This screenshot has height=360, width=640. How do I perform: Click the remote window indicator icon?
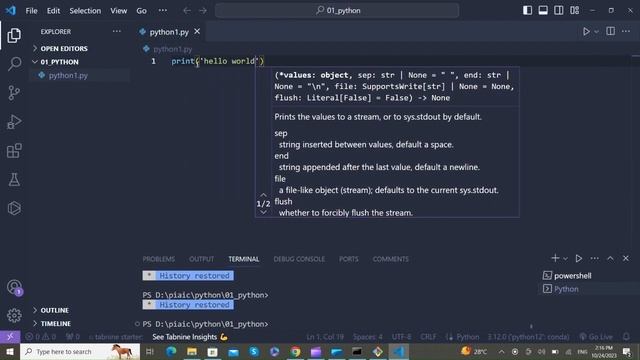10,337
